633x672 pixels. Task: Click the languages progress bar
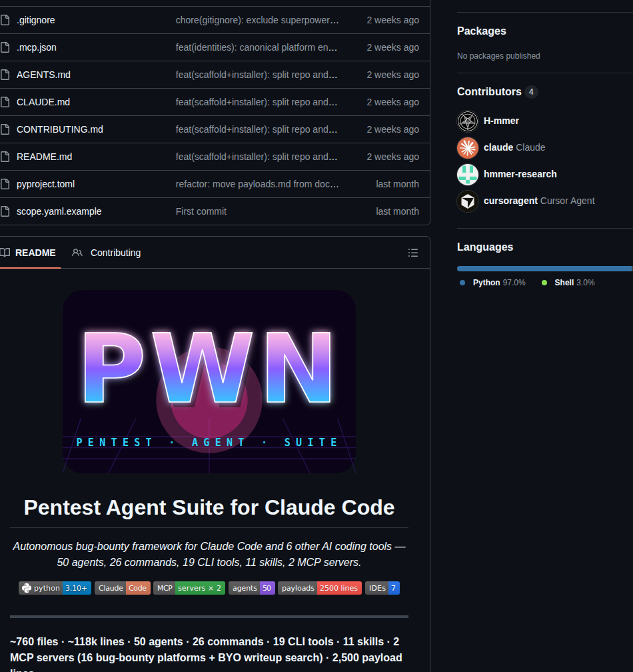click(545, 269)
